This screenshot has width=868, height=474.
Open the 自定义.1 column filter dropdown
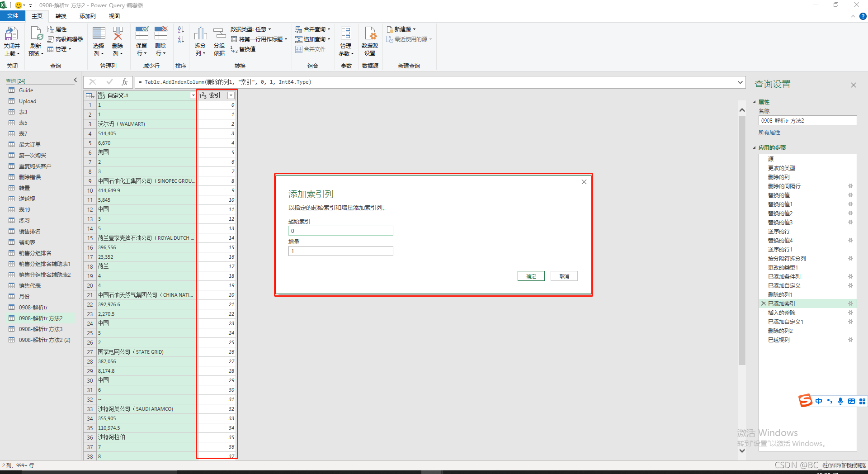193,95
